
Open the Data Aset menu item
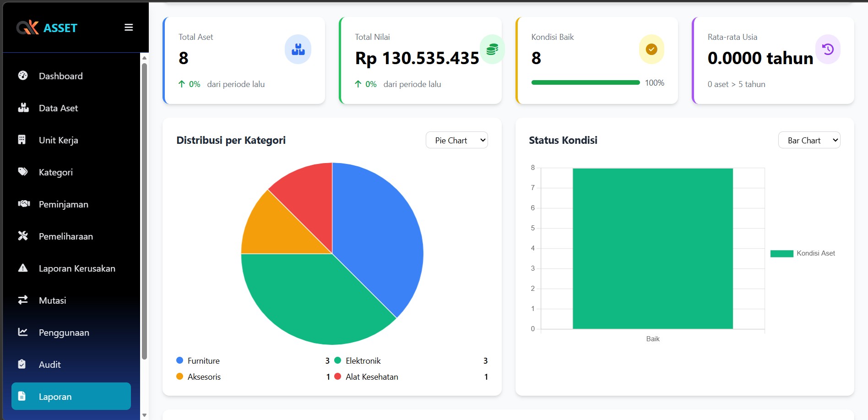click(x=58, y=108)
